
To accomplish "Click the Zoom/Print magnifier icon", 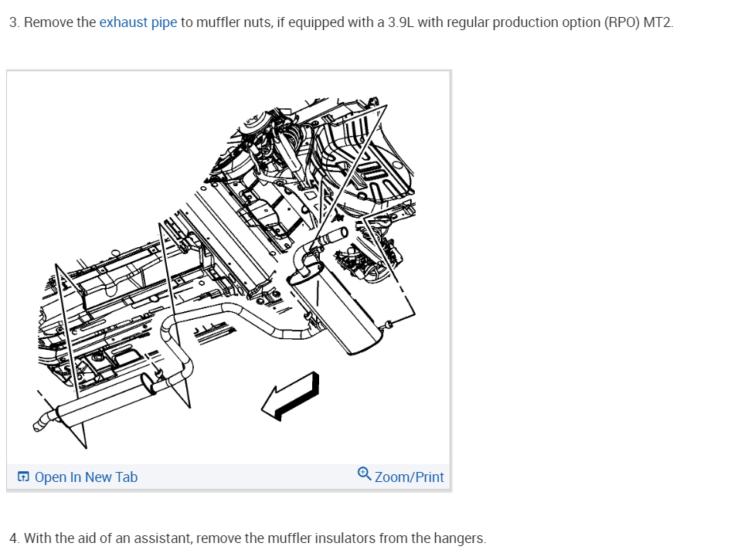I will click(364, 473).
